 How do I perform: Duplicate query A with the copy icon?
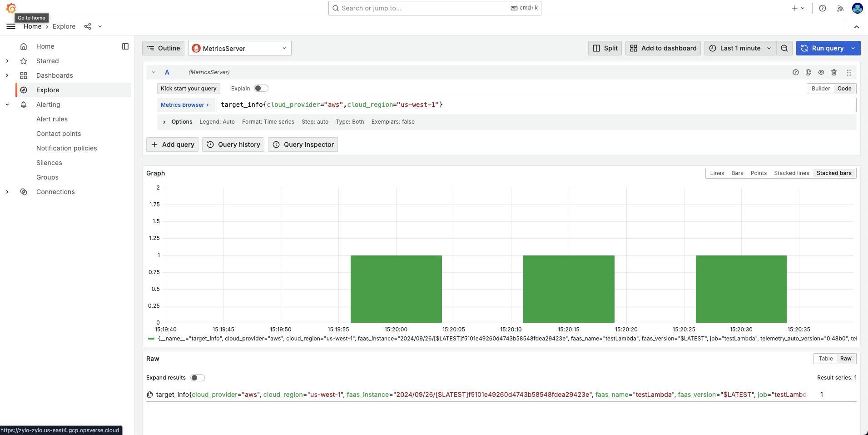(x=808, y=72)
